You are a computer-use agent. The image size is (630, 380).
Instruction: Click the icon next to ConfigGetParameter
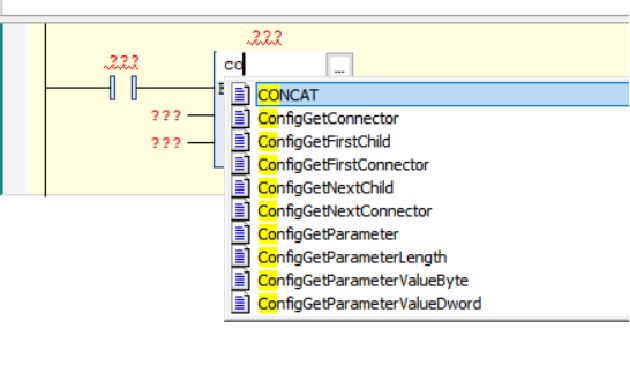tap(240, 234)
